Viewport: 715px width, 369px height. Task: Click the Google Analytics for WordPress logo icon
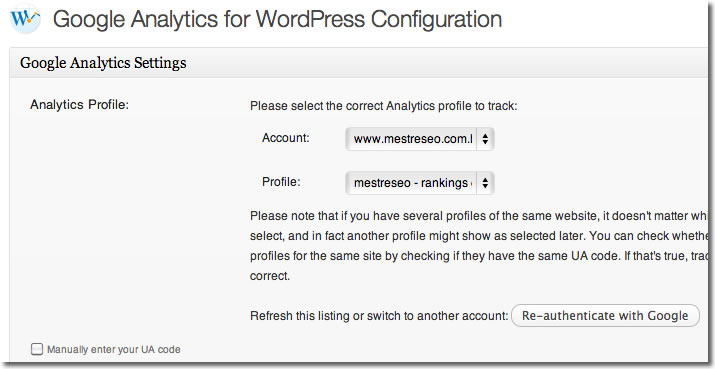26,19
